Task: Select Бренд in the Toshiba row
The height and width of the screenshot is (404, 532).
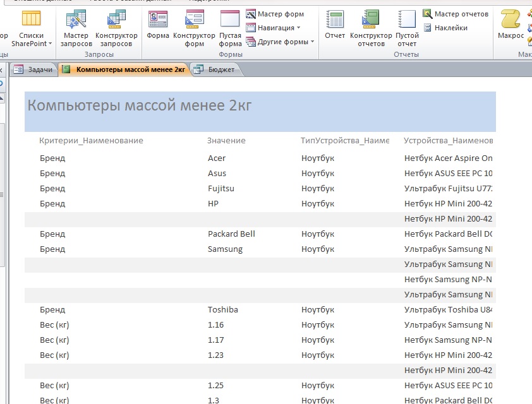Action: pos(52,310)
